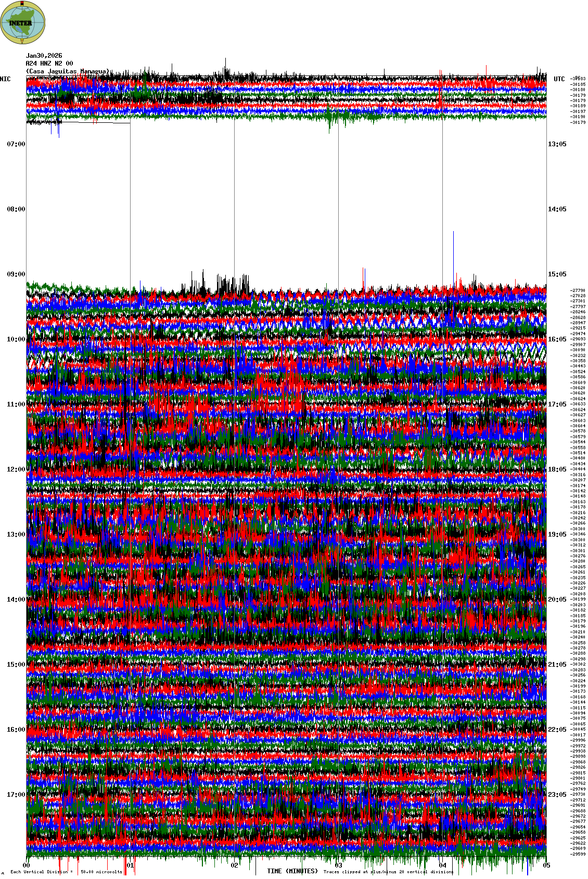
Task: Click the 02 minute axis tick label
Action: click(235, 866)
